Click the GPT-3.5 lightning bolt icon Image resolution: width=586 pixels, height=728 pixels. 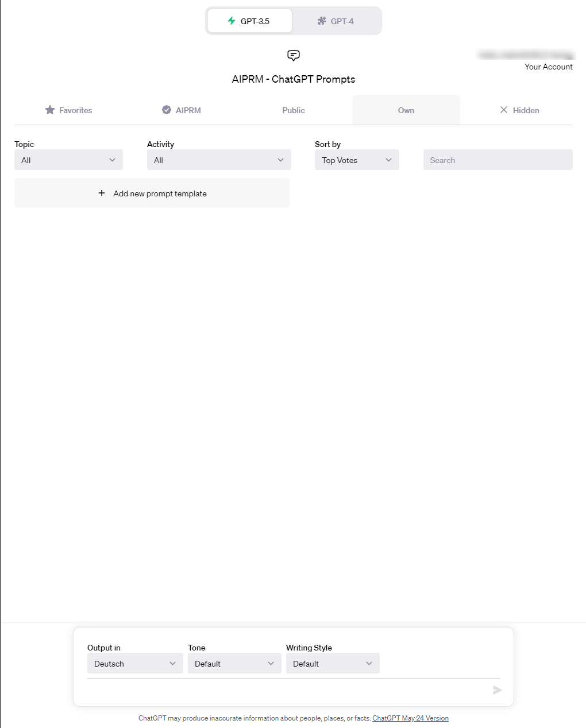pyautogui.click(x=232, y=21)
